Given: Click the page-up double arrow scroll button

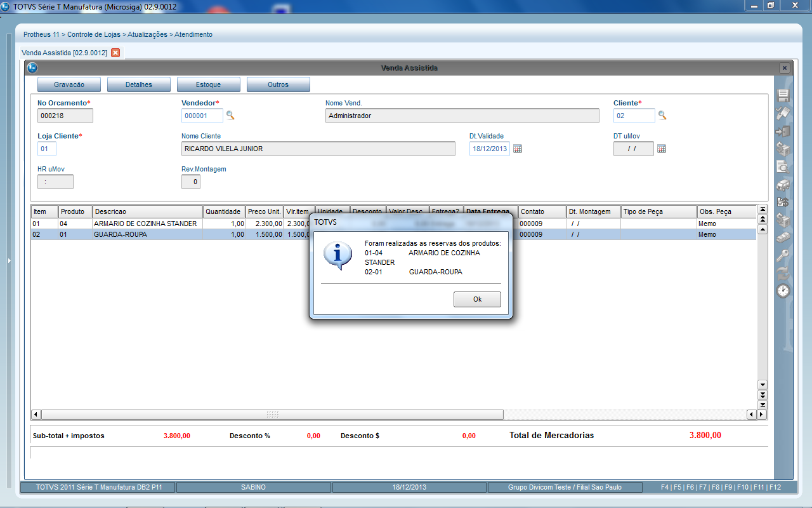Looking at the screenshot, I should coord(763,219).
